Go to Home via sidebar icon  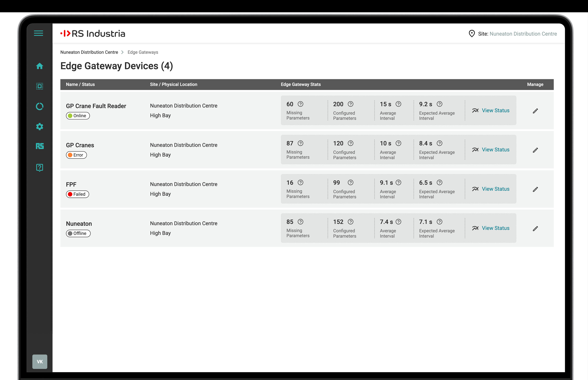click(40, 66)
